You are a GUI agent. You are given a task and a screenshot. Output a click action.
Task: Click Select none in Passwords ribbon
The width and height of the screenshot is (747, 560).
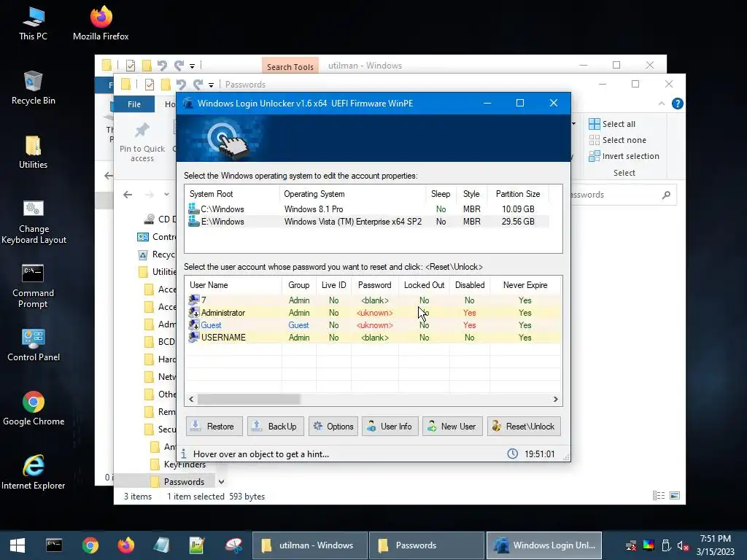[x=618, y=140]
